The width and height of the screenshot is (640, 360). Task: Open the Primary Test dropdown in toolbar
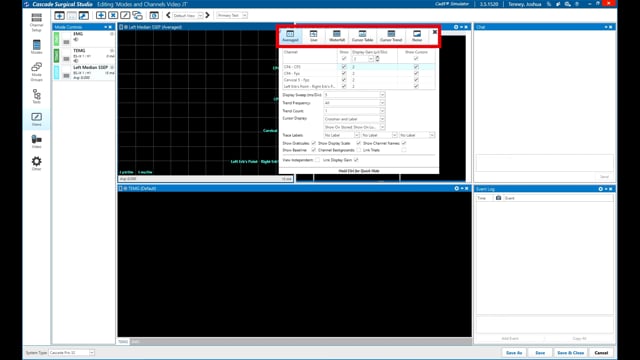coord(232,16)
